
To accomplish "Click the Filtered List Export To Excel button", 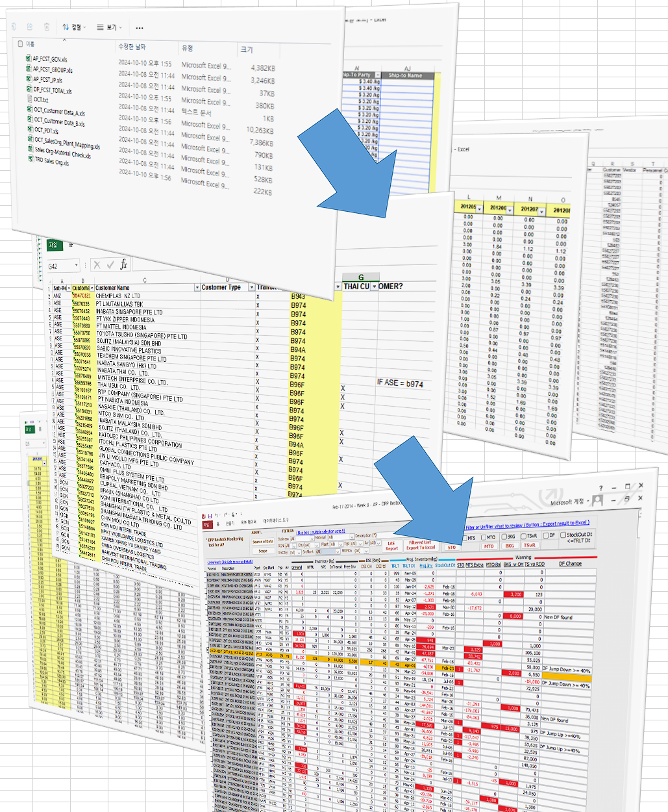I will pyautogui.click(x=421, y=545).
